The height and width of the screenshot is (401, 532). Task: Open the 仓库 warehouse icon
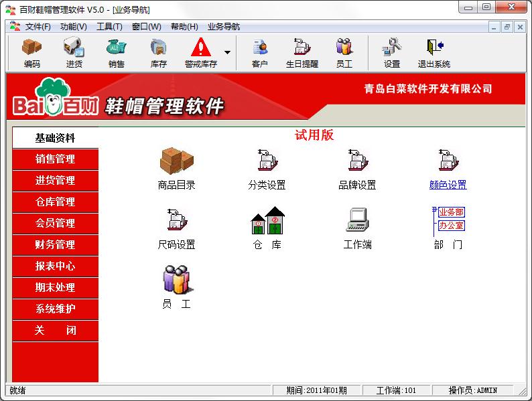tap(267, 220)
